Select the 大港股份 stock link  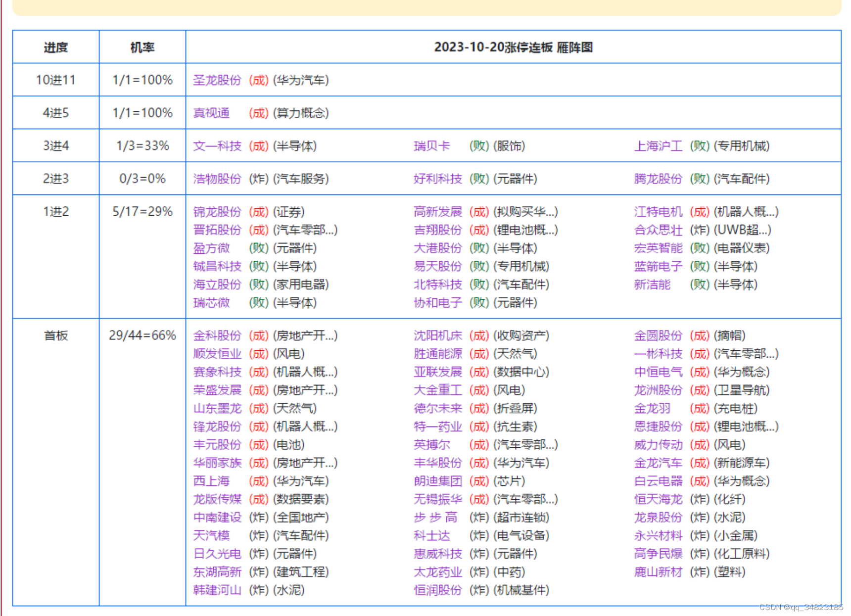click(438, 248)
